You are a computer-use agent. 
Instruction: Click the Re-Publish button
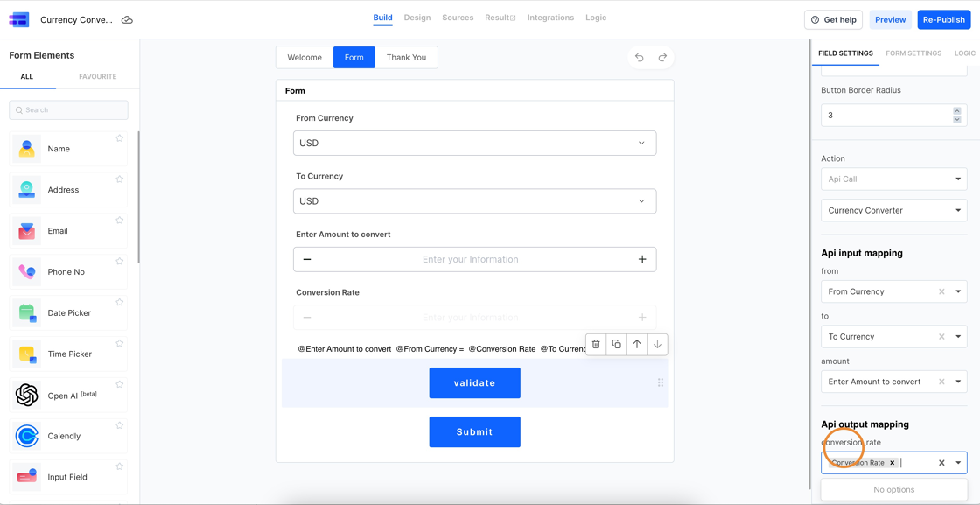tap(944, 18)
